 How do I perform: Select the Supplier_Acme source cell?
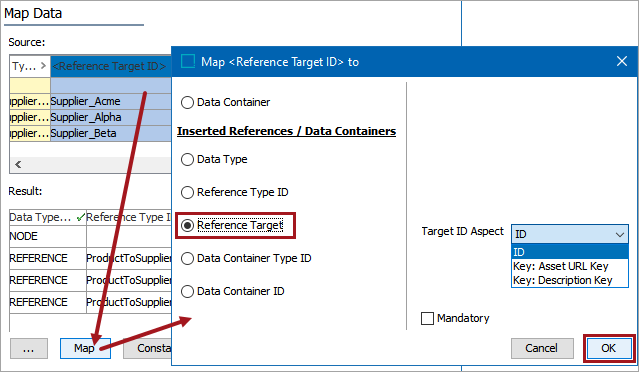tap(111, 101)
